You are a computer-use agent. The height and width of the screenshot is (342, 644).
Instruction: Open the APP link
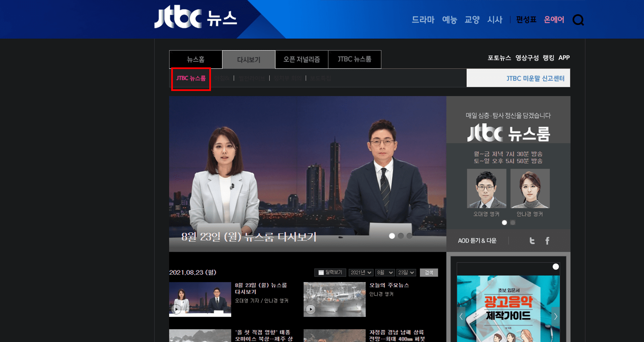[564, 58]
